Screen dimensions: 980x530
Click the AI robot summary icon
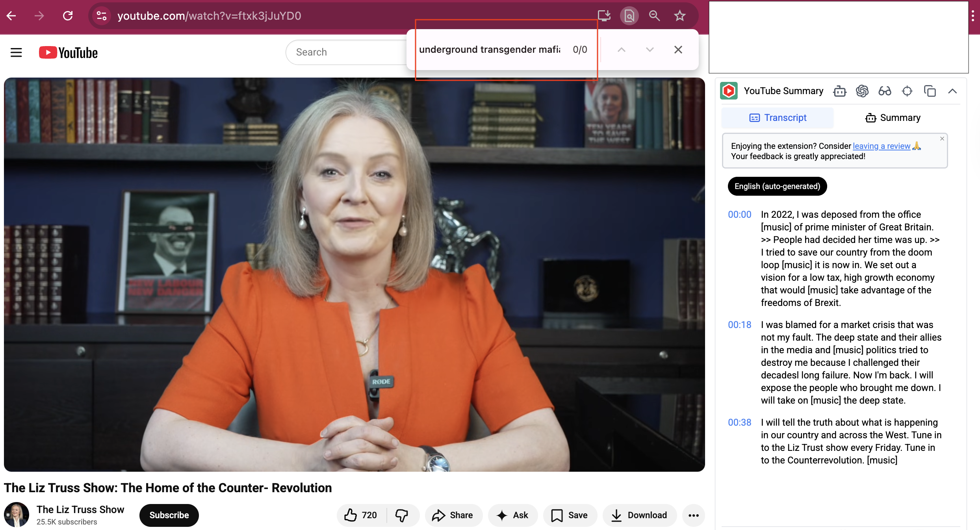pos(839,91)
